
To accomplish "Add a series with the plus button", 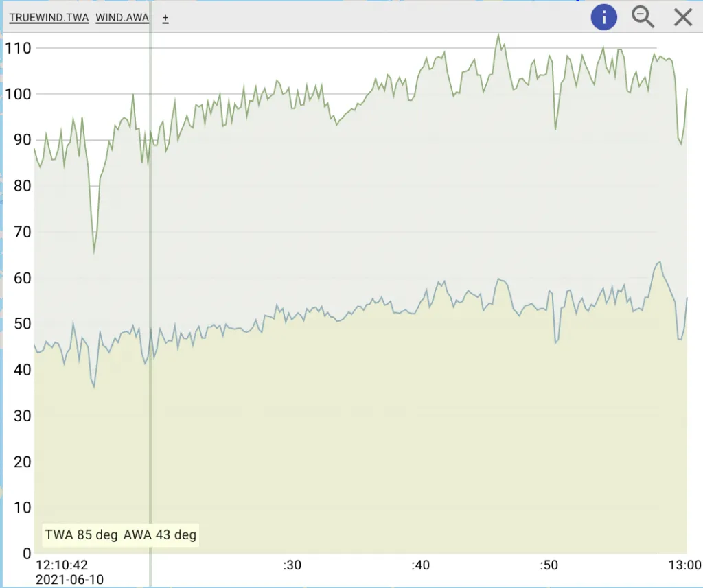I will 165,19.
